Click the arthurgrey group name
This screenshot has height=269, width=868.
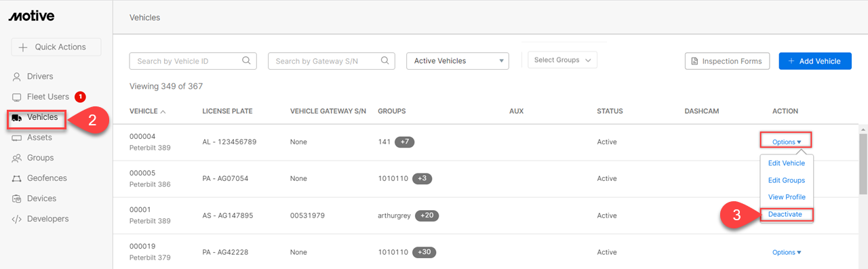[x=394, y=215]
